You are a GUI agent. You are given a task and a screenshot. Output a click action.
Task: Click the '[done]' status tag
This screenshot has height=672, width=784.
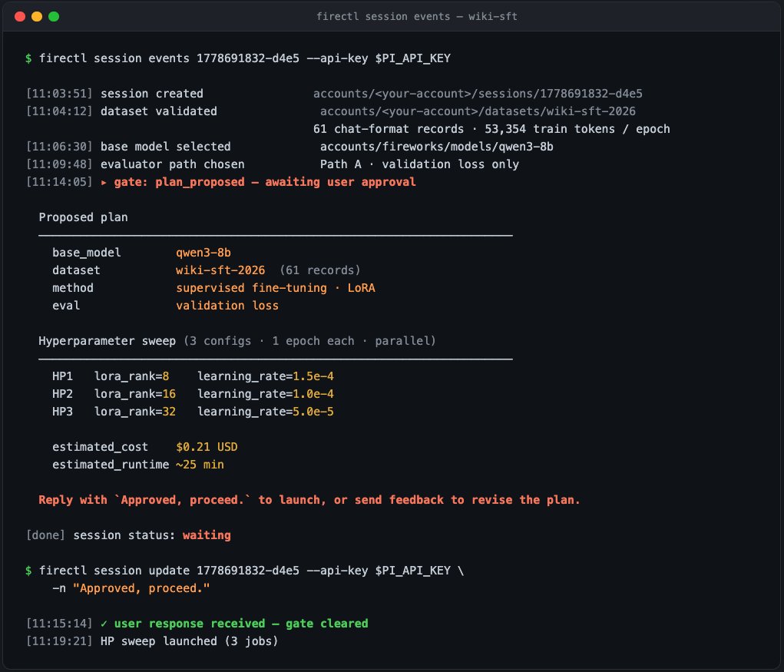tap(45, 535)
